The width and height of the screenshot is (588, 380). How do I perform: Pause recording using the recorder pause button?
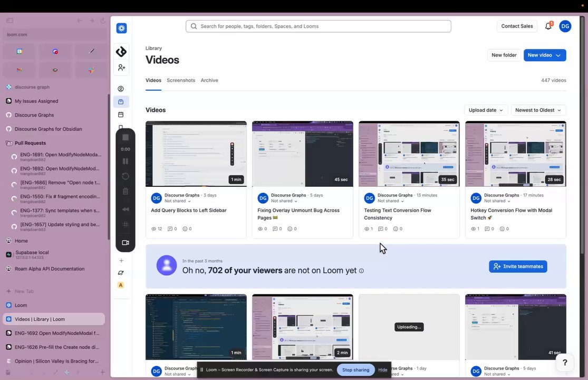(126, 161)
